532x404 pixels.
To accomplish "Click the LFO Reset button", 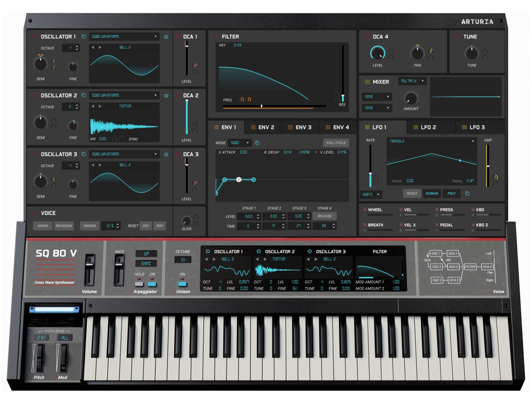I will (x=412, y=193).
